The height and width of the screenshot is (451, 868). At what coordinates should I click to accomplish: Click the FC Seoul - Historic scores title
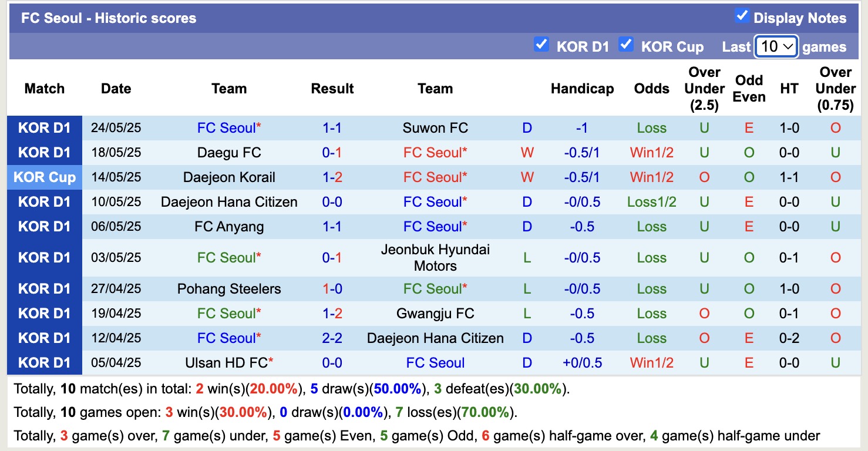click(109, 18)
